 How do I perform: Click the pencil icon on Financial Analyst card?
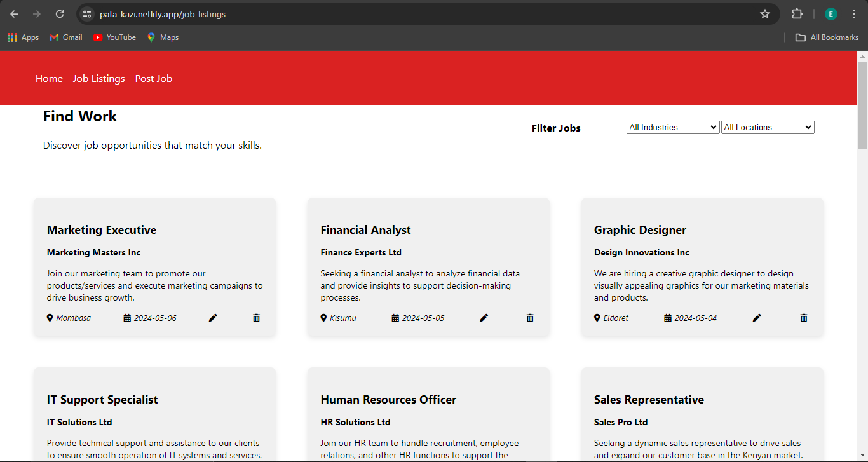pos(484,318)
